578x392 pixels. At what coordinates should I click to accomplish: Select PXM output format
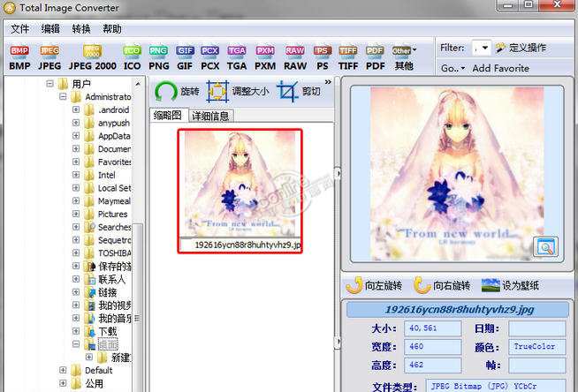coord(265,57)
